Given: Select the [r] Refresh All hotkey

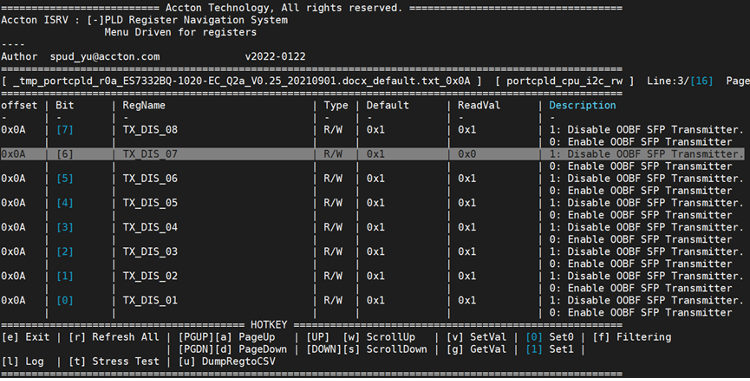Looking at the screenshot, I should point(114,337).
